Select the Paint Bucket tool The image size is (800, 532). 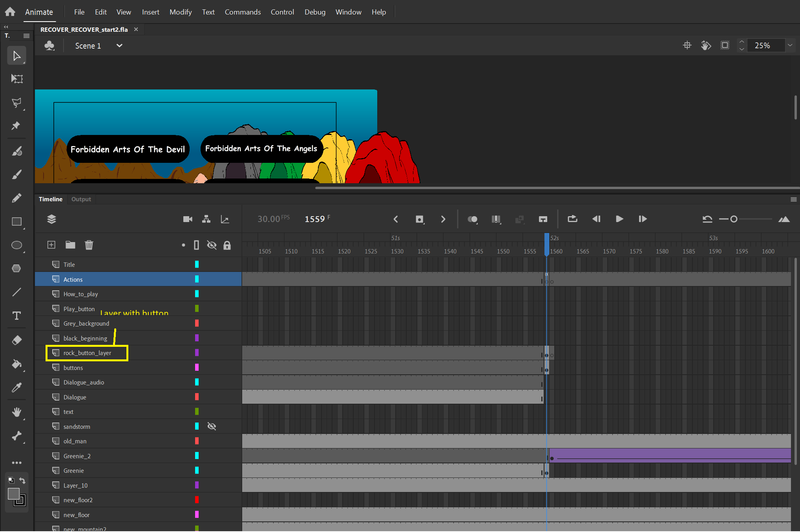coord(16,364)
